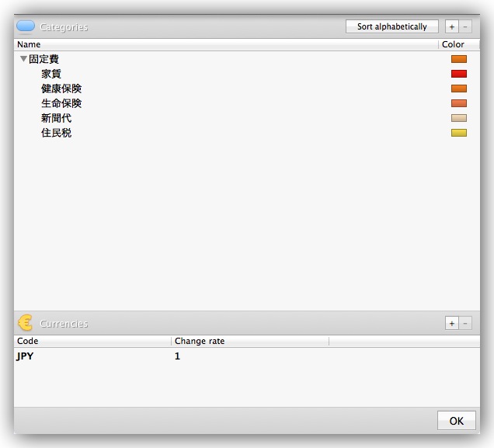
Task: Remove category with the minus button
Action: click(465, 26)
